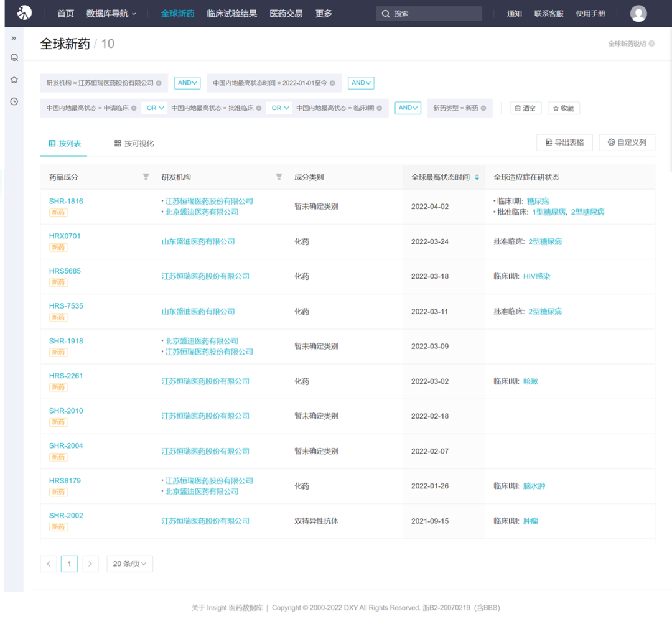Open 关于 Insight 医药数据库 footer link
672x619 pixels.
[227, 607]
